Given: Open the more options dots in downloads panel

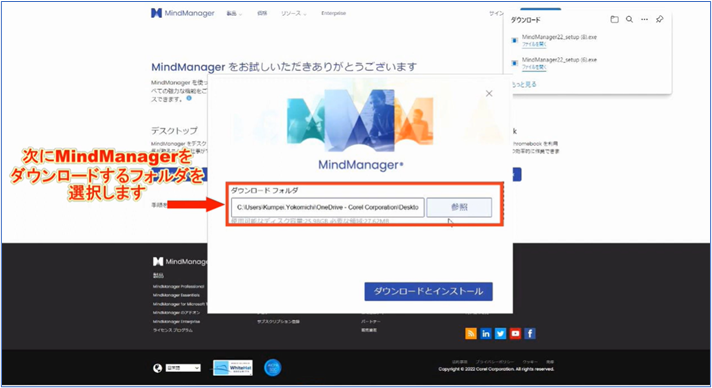Looking at the screenshot, I should tap(644, 20).
